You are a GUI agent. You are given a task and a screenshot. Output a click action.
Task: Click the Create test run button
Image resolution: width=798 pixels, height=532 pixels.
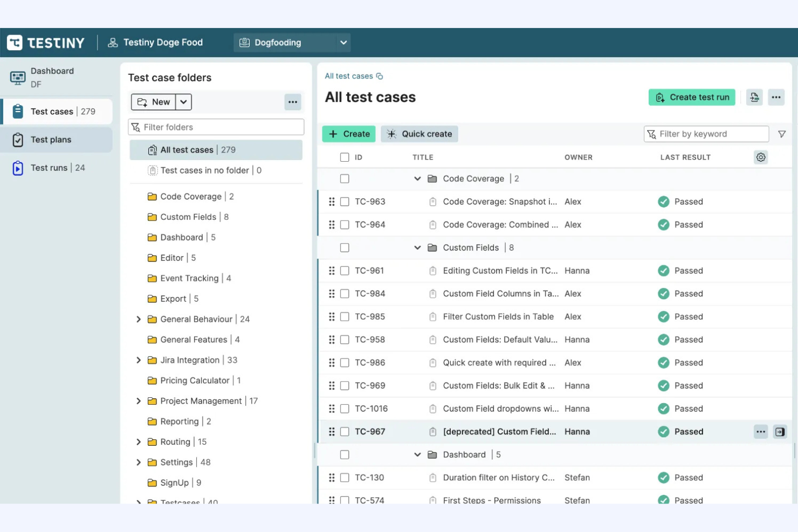pos(692,97)
